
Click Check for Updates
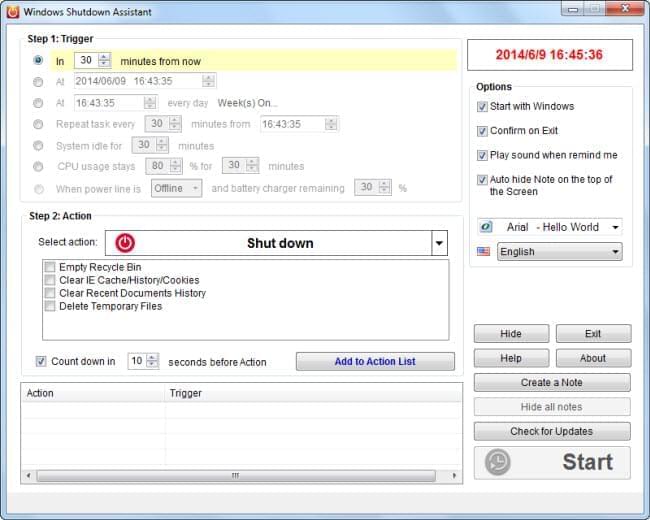(x=552, y=432)
